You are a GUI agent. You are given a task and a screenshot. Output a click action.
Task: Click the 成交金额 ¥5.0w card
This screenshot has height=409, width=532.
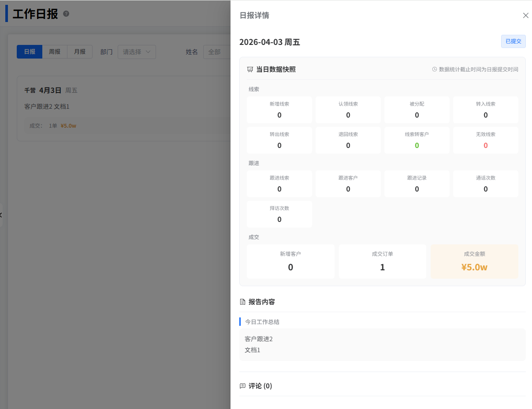click(474, 262)
